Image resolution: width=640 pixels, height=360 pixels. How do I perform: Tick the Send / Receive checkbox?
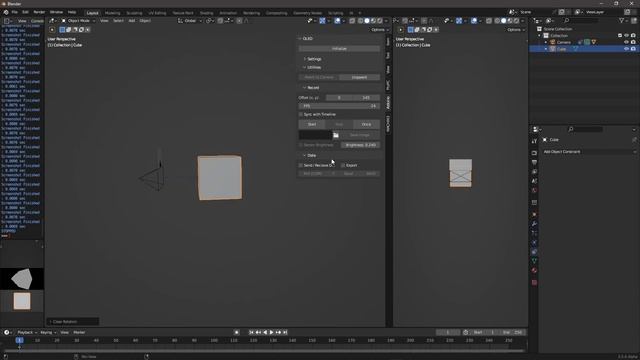click(301, 165)
